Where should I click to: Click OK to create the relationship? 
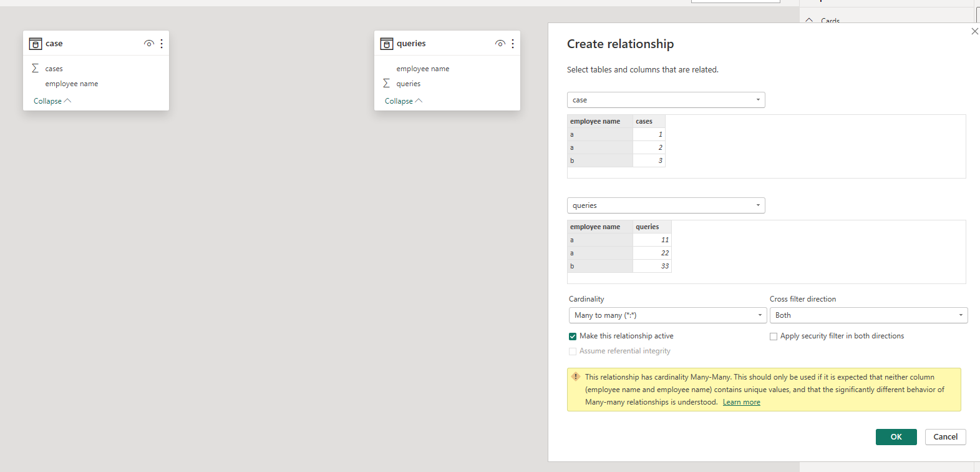click(896, 437)
